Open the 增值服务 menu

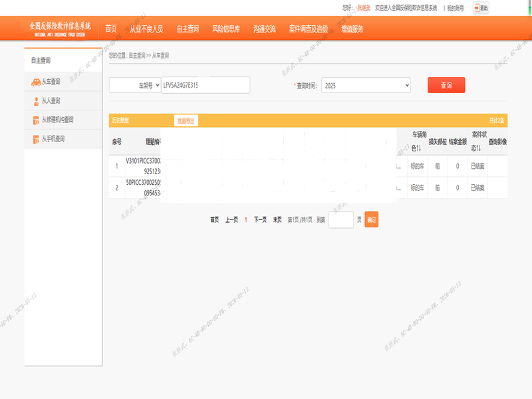[352, 29]
